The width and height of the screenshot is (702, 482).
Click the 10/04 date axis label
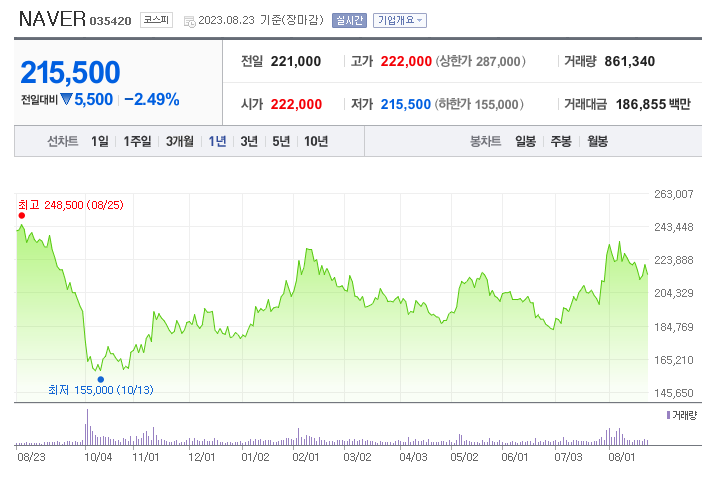click(x=98, y=457)
